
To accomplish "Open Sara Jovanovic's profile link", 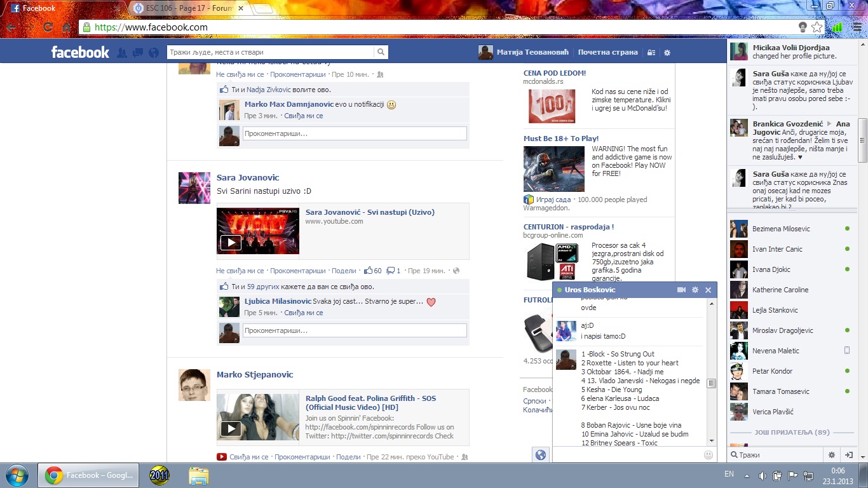I will (247, 177).
